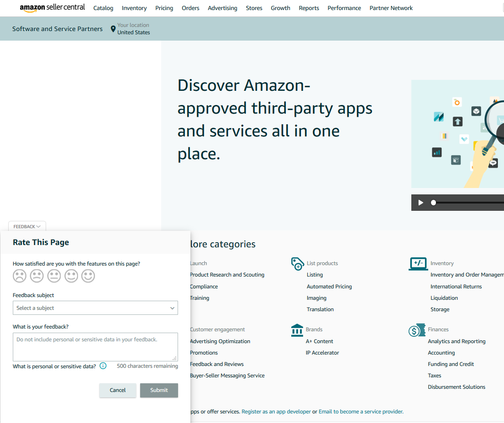Select the somewhat dissatisfied face rating

[x=37, y=276]
